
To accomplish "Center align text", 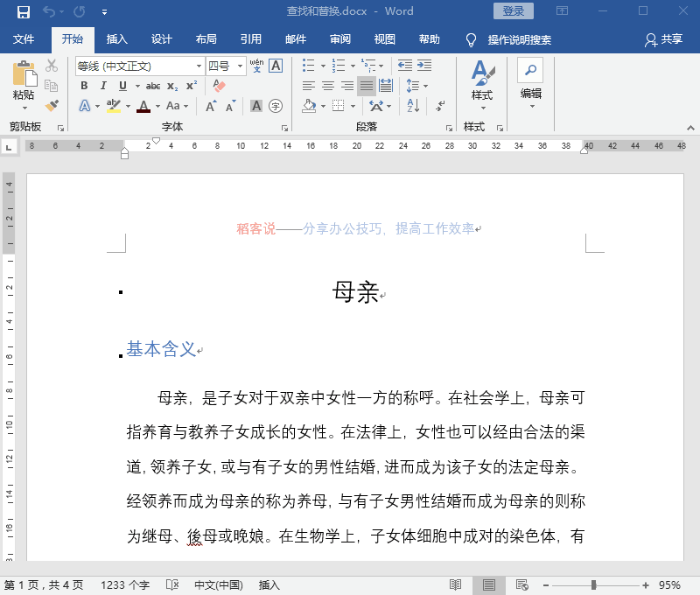I will (328, 86).
